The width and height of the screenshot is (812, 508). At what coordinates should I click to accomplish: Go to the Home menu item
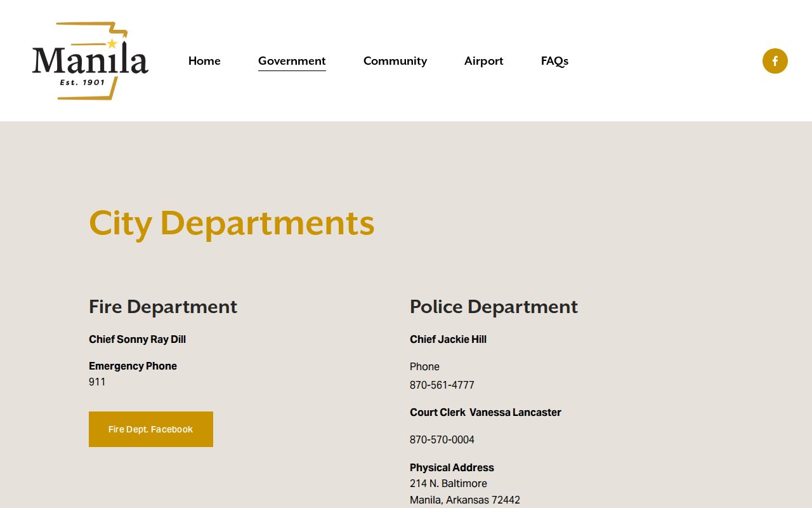tap(204, 61)
